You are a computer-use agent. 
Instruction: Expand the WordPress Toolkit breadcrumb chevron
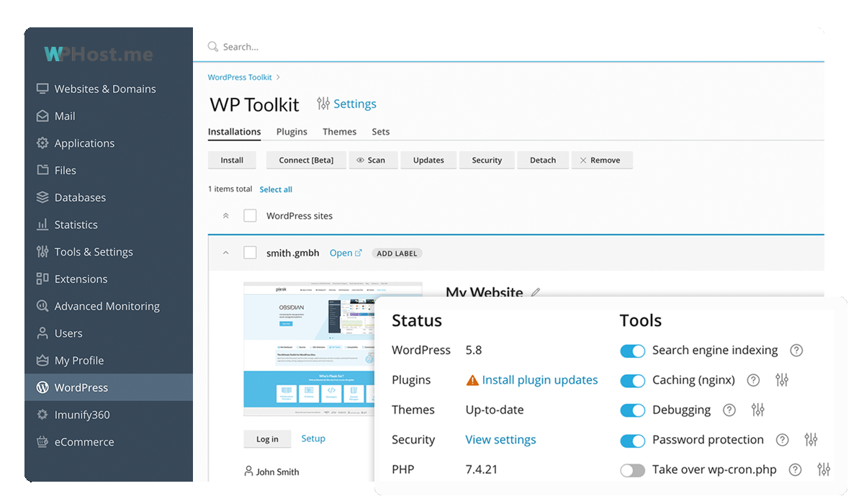[x=279, y=78]
